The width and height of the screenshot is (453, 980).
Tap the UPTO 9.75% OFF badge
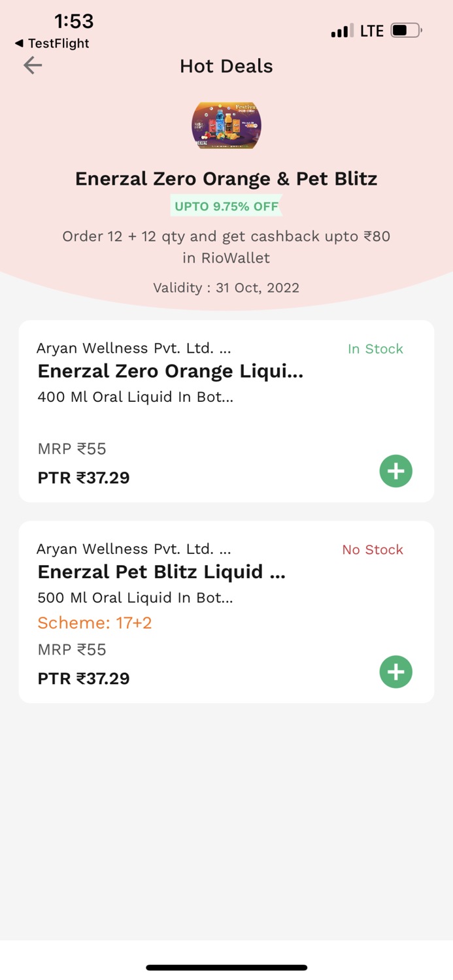(x=226, y=206)
